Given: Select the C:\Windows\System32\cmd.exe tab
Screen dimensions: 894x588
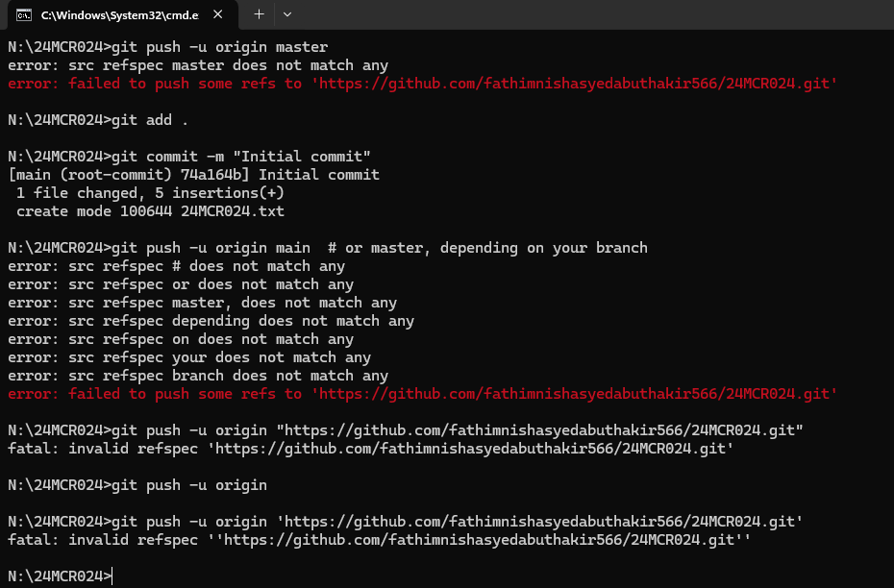Looking at the screenshot, I should pyautogui.click(x=119, y=14).
